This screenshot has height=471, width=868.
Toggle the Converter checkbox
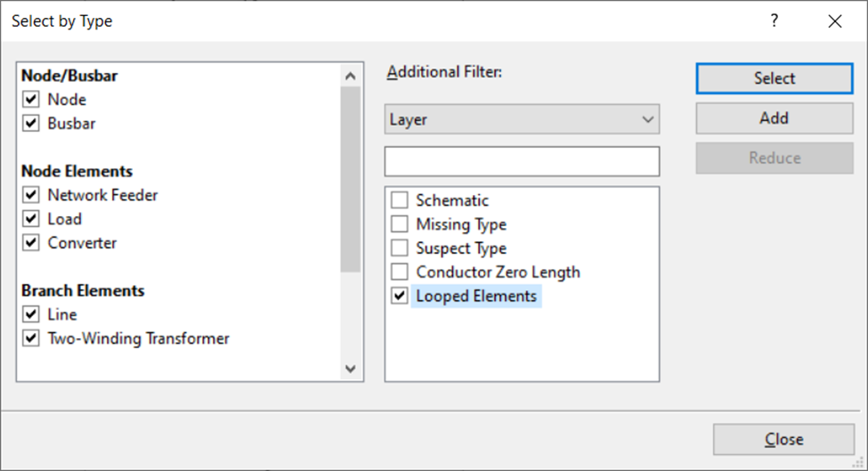coord(32,243)
